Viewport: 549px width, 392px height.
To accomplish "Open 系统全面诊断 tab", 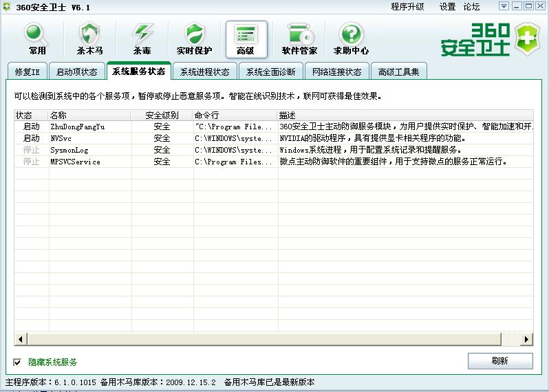I will (270, 72).
